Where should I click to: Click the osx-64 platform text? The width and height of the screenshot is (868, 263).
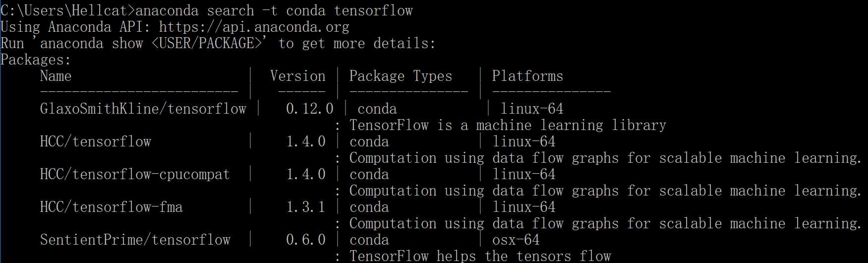[x=516, y=240]
